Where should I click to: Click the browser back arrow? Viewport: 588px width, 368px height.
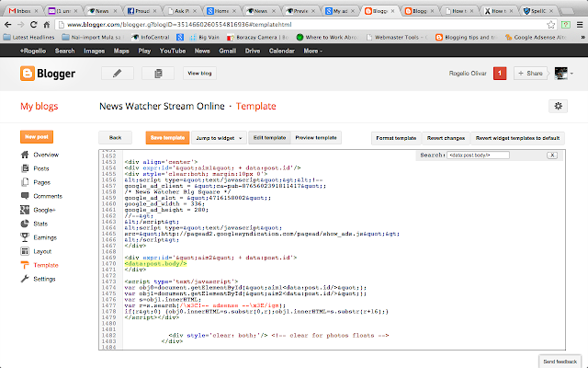[x=8, y=25]
